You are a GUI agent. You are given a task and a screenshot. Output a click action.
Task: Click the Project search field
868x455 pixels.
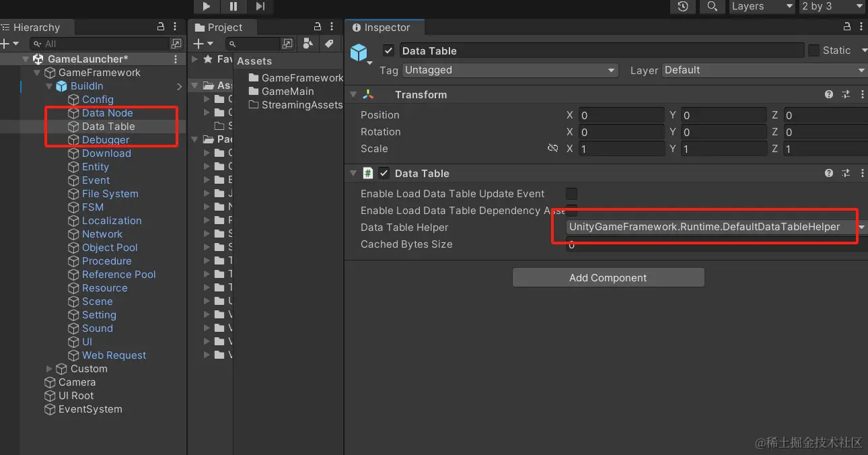click(x=253, y=44)
